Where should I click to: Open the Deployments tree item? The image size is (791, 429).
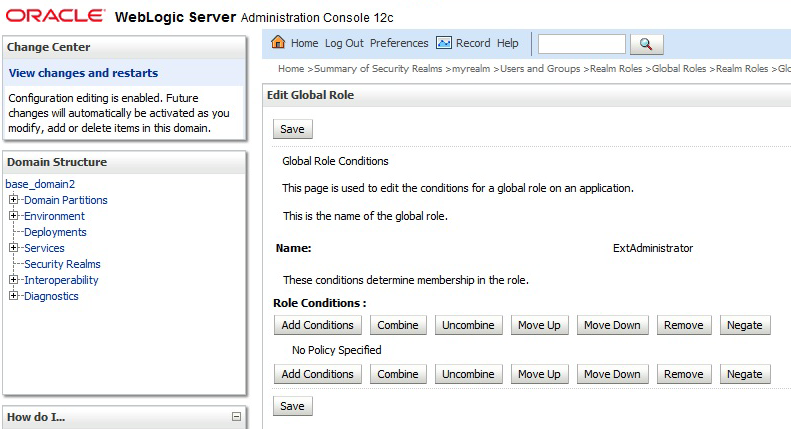tap(55, 232)
